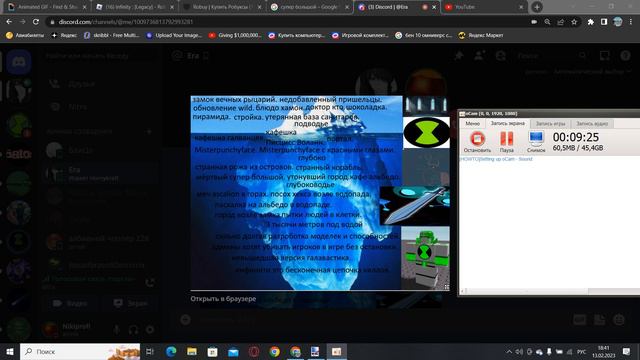Screen dimensions: 640x360
Task: Open the Windows Start menu
Action: coord(10,351)
